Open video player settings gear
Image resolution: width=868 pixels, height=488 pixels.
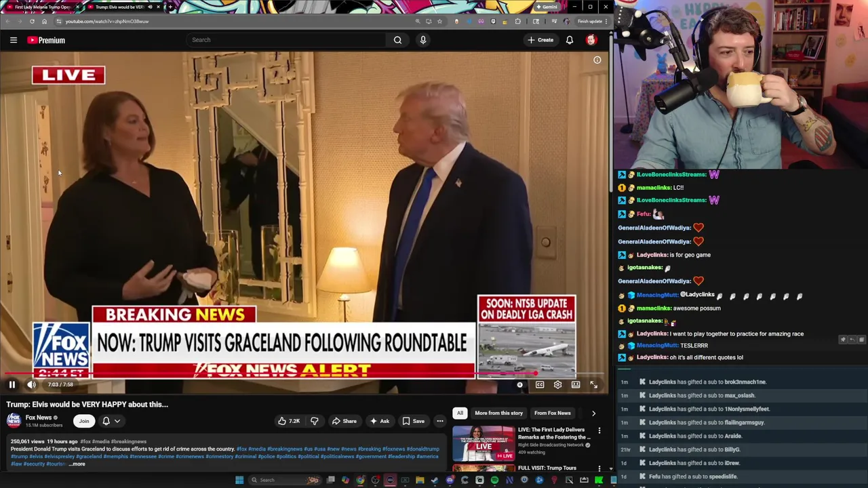tap(557, 384)
